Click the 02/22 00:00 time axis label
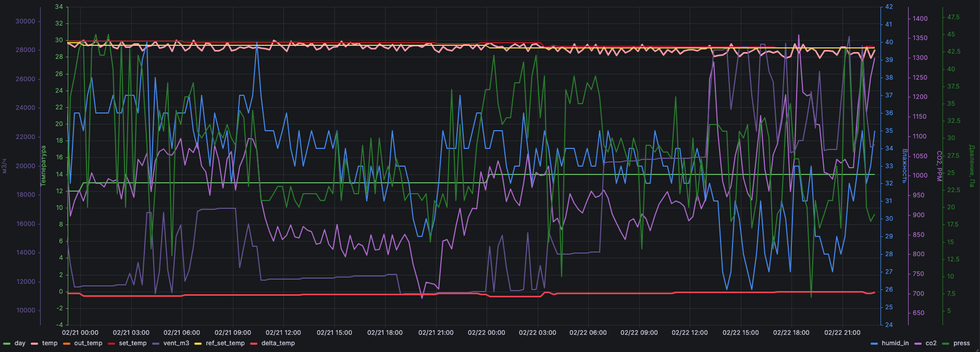This screenshot has height=352, width=980. [x=487, y=333]
